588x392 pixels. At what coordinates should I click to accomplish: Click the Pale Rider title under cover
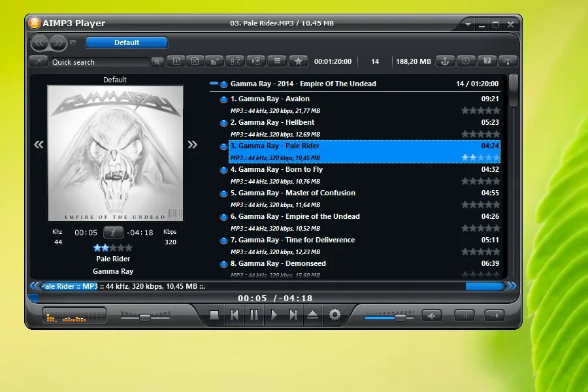point(113,259)
